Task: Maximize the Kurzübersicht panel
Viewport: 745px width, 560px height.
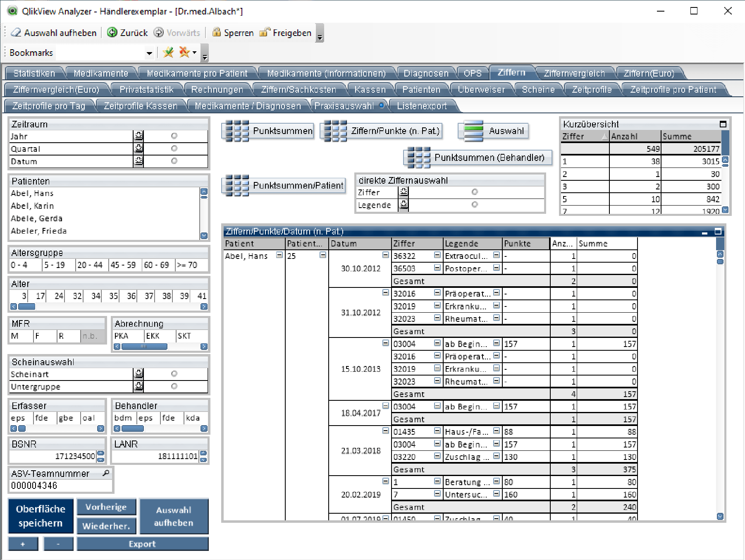Action: point(723,124)
